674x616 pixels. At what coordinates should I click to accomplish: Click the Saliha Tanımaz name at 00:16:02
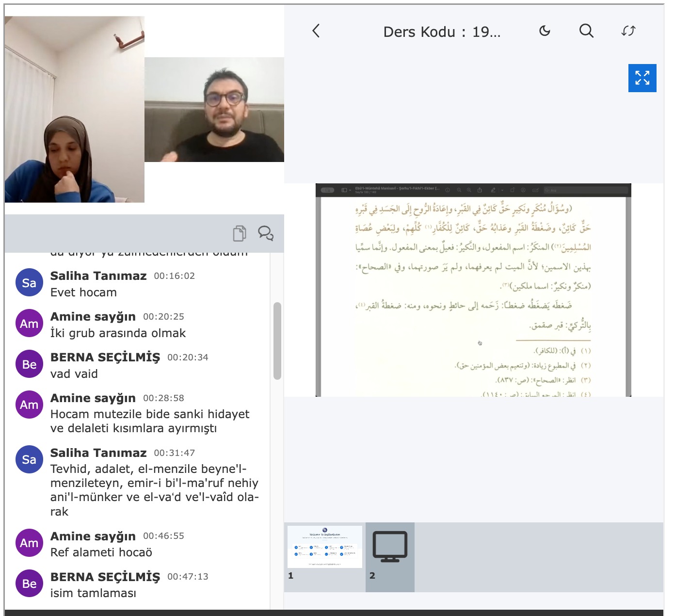click(98, 276)
